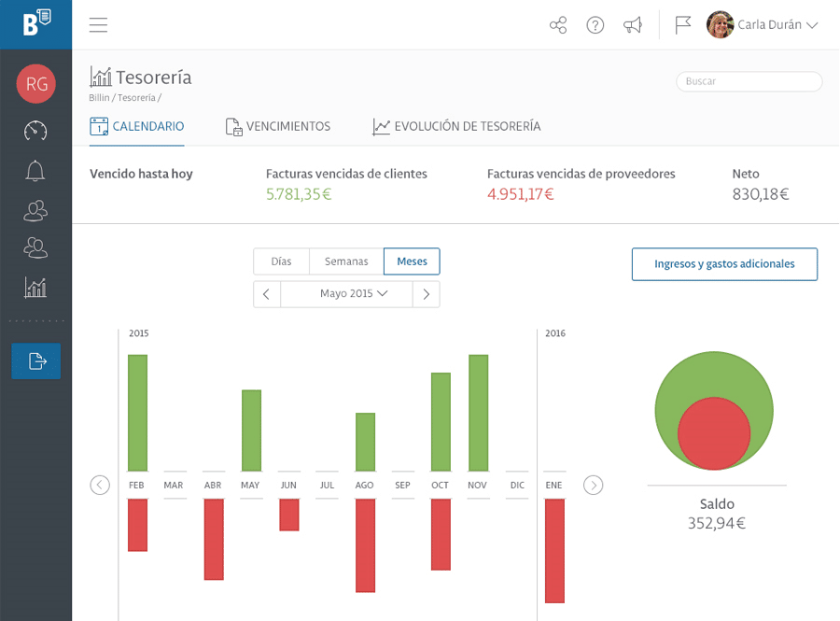The image size is (840, 621).
Task: Go to next month with right chevron
Action: pyautogui.click(x=427, y=293)
